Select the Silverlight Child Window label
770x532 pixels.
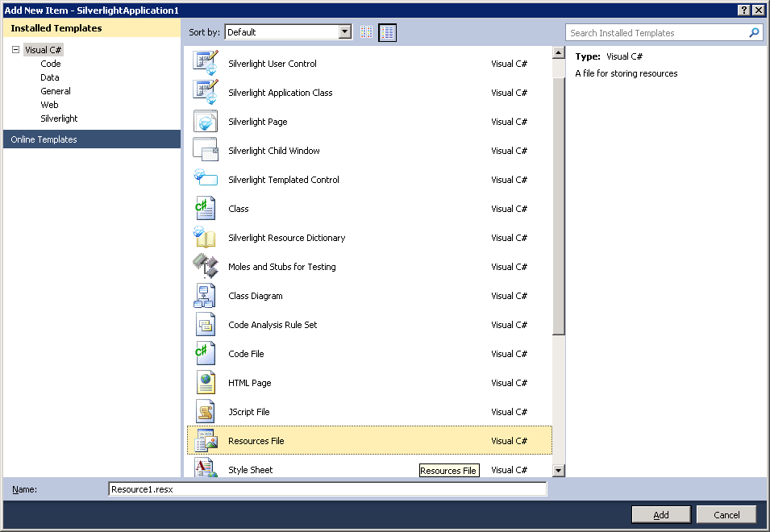tap(274, 151)
